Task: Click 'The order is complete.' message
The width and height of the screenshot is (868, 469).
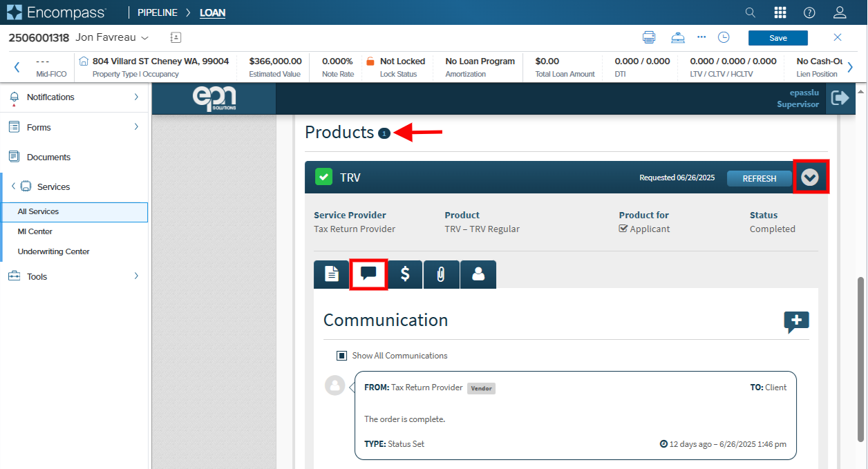Action: click(x=404, y=419)
